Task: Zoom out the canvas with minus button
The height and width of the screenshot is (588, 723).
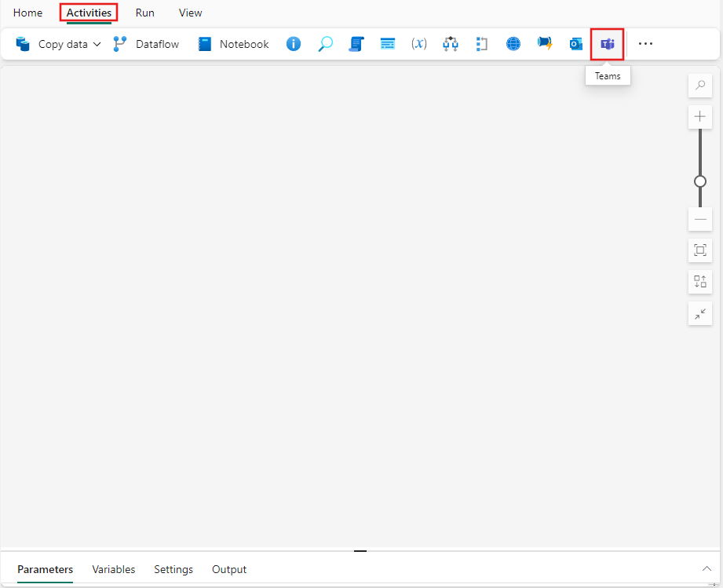Action: point(700,219)
